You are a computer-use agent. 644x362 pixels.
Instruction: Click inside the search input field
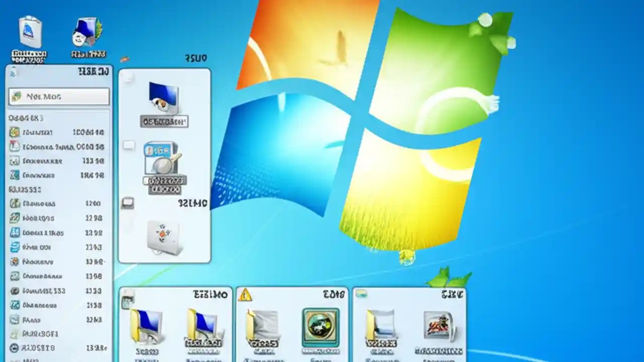click(x=58, y=97)
